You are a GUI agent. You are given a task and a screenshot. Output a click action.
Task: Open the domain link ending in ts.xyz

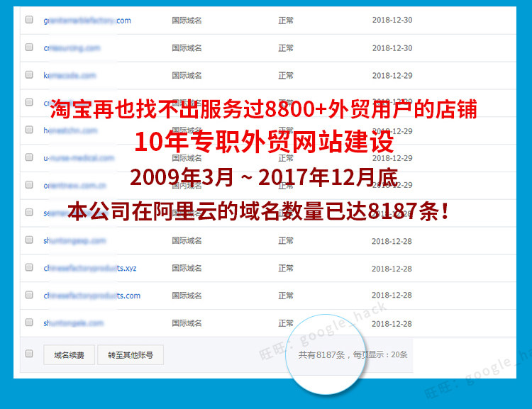(x=90, y=268)
